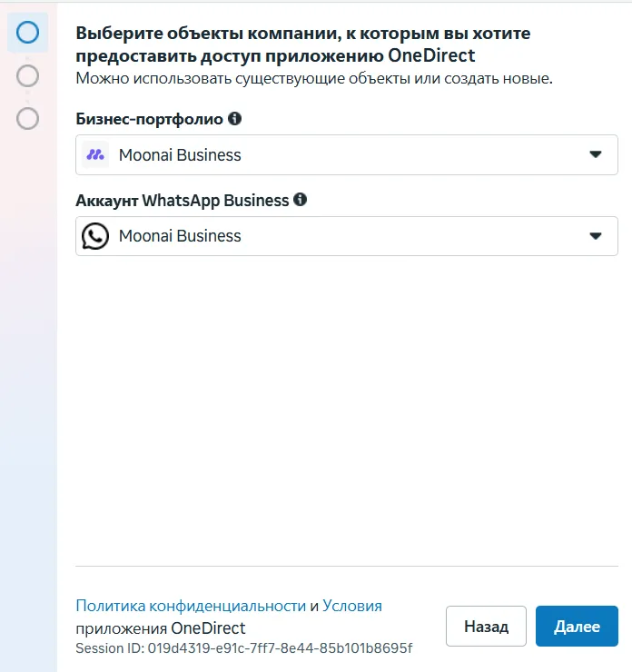The width and height of the screenshot is (632, 672).
Task: Click the Бизнес-портфолио label
Action: click(x=149, y=119)
